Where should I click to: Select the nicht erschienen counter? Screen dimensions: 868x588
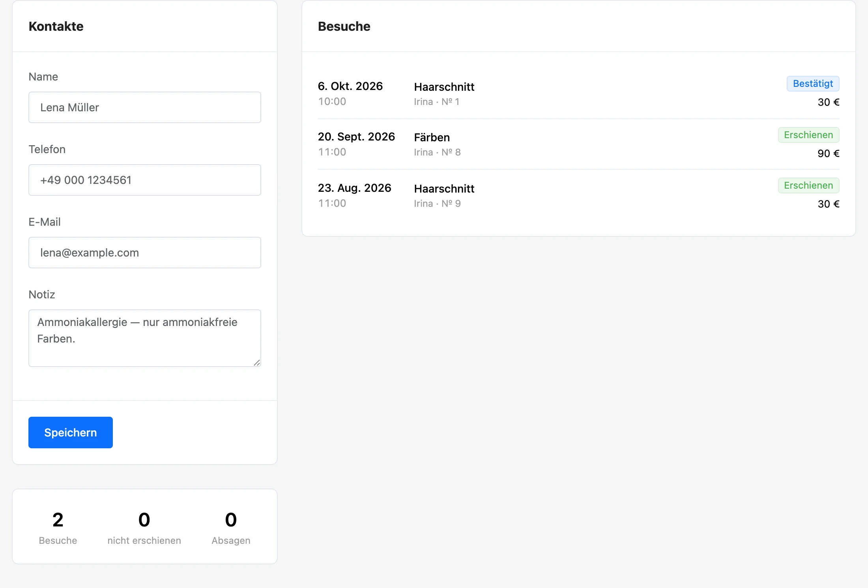click(144, 527)
